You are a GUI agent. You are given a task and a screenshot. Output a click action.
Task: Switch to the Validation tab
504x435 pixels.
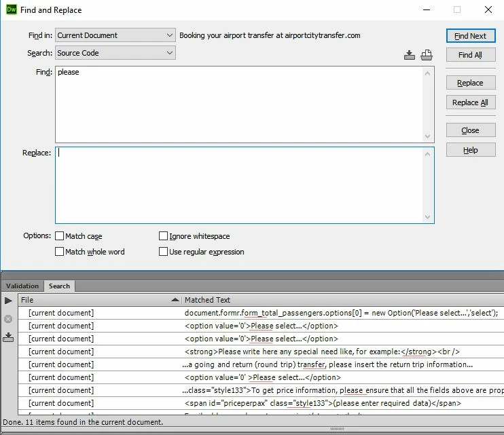click(22, 286)
